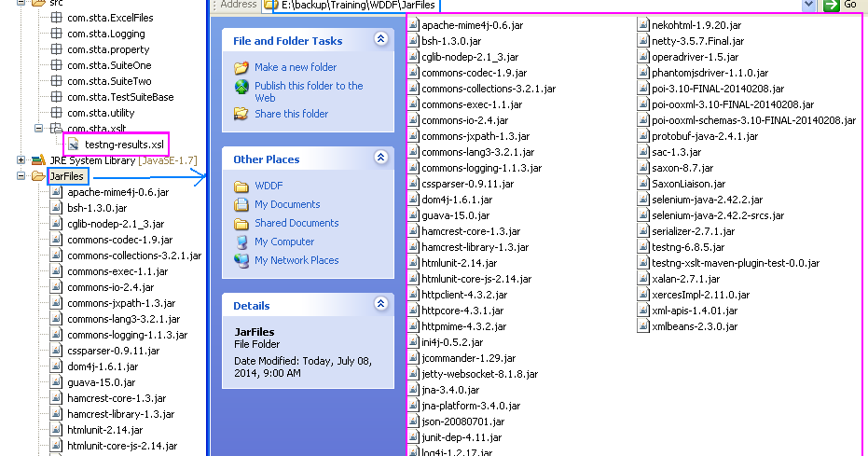Select com.stta.ExcelFiles package
Image resolution: width=868 pixels, height=456 pixels.
pyautogui.click(x=110, y=18)
